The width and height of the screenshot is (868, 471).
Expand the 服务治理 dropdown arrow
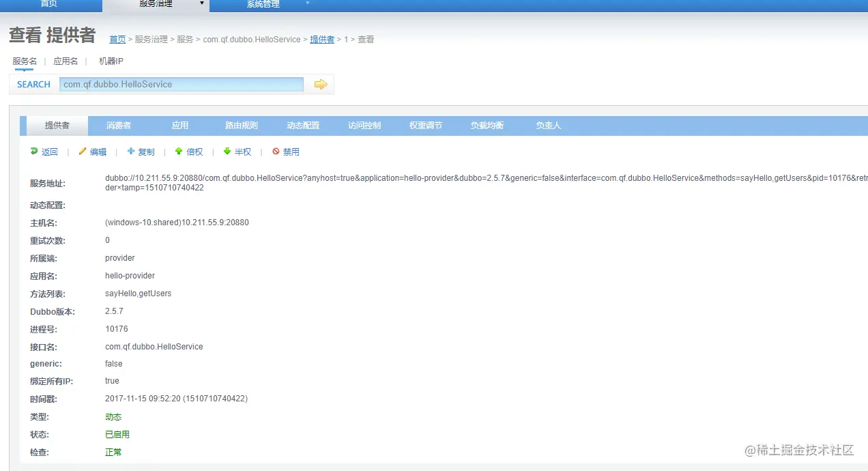[202, 3]
